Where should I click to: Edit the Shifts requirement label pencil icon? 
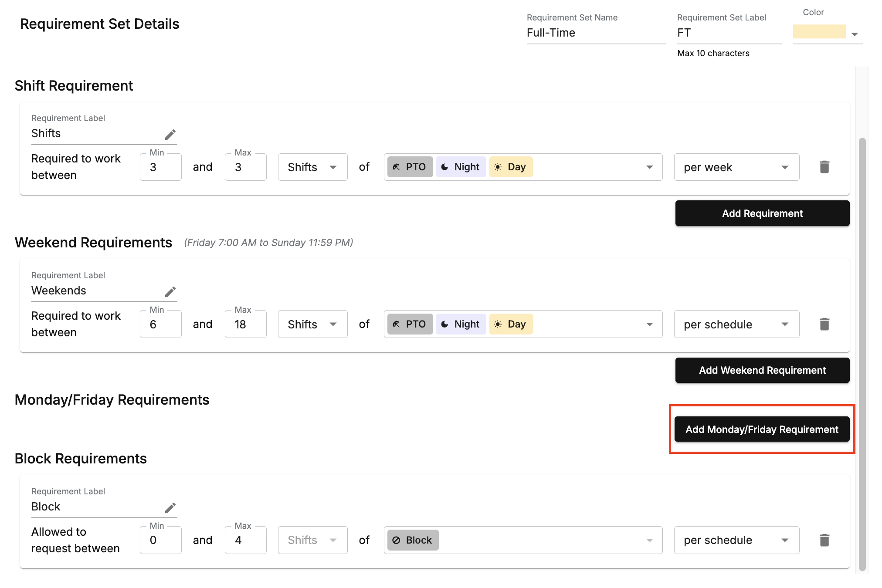pos(170,135)
